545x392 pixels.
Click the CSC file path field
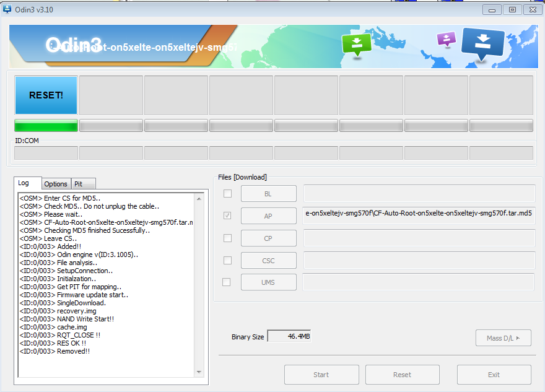point(419,260)
